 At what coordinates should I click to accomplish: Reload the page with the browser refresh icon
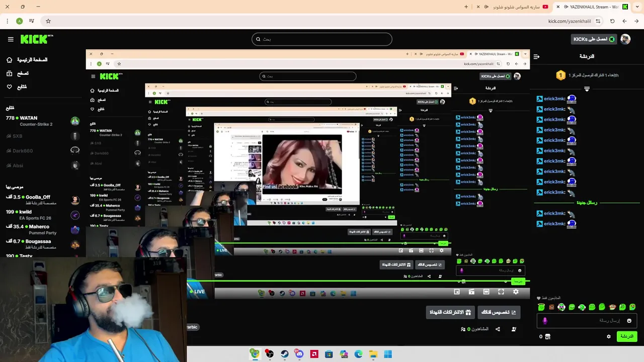tap(612, 21)
